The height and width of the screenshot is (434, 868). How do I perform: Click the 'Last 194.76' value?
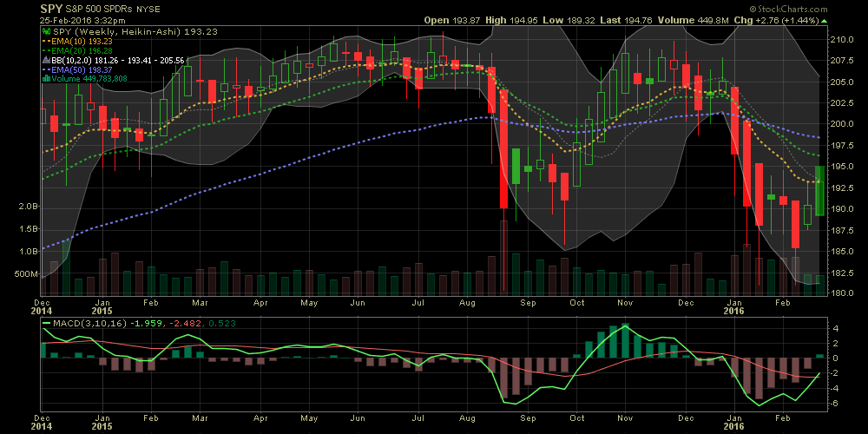point(626,21)
